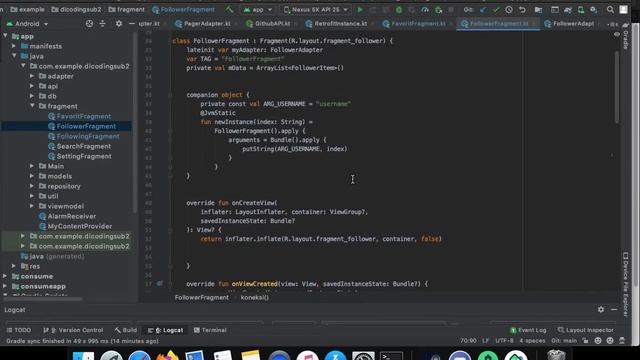Toggle code fold at companion object line

pyautogui.click(x=170, y=95)
